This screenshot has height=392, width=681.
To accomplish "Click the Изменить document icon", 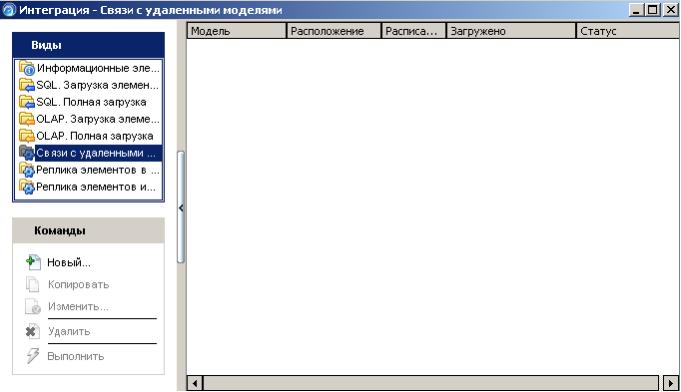I will (x=33, y=306).
